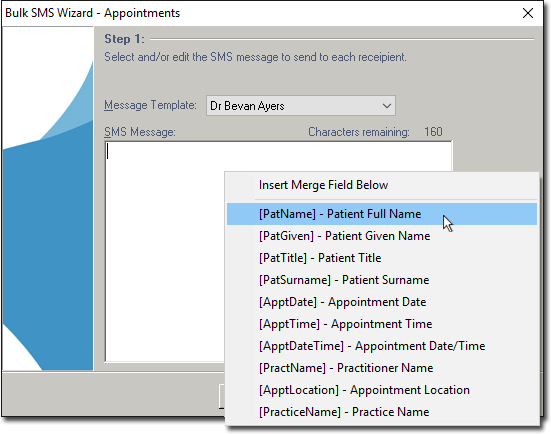551x434 pixels.
Task: Click the SMS Message label
Action: coord(140,132)
